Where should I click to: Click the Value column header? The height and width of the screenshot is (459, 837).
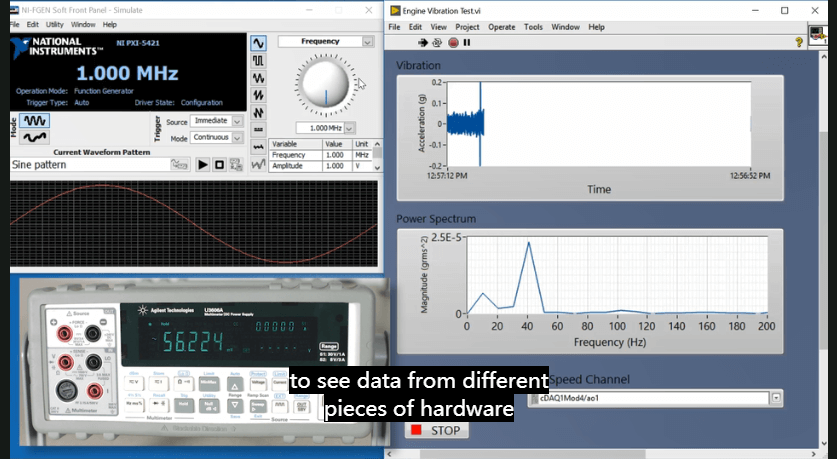click(337, 144)
